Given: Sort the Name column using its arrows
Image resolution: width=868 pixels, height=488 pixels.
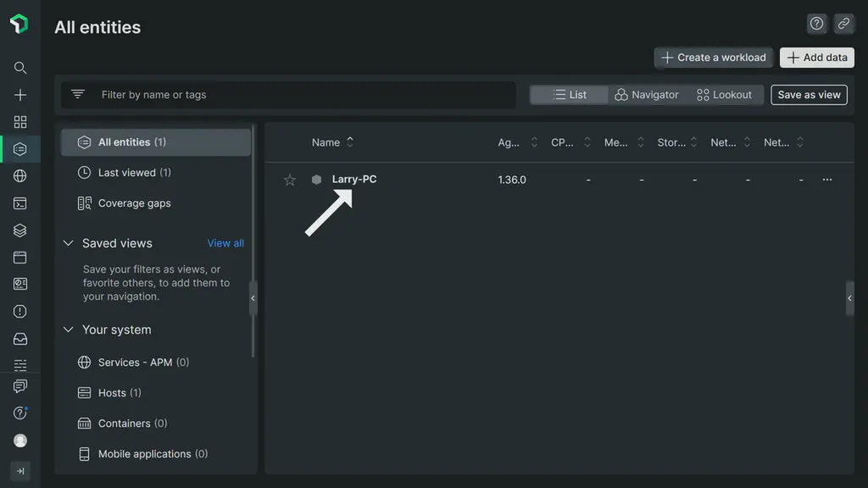Looking at the screenshot, I should tap(348, 141).
